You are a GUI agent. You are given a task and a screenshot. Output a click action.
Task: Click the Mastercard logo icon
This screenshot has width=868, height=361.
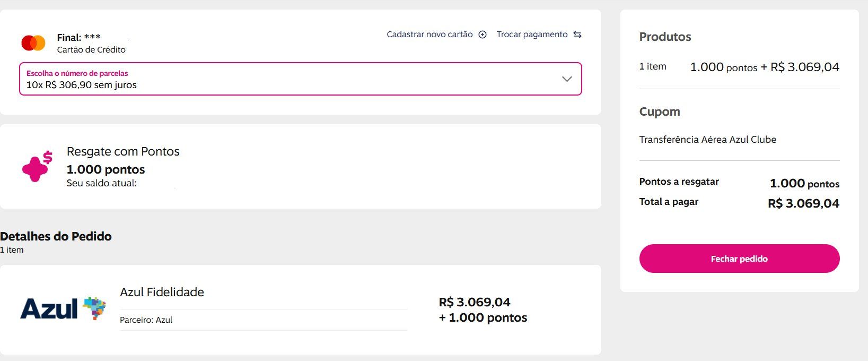(33, 43)
